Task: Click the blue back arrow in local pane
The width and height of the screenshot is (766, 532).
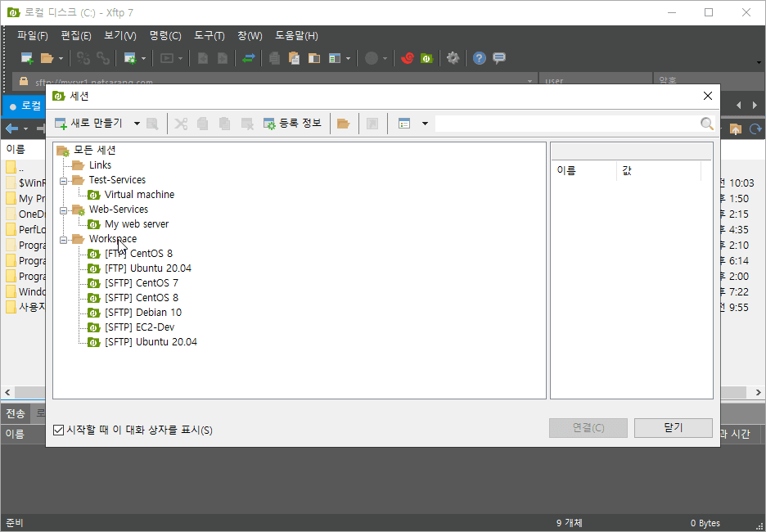Action: [x=11, y=128]
